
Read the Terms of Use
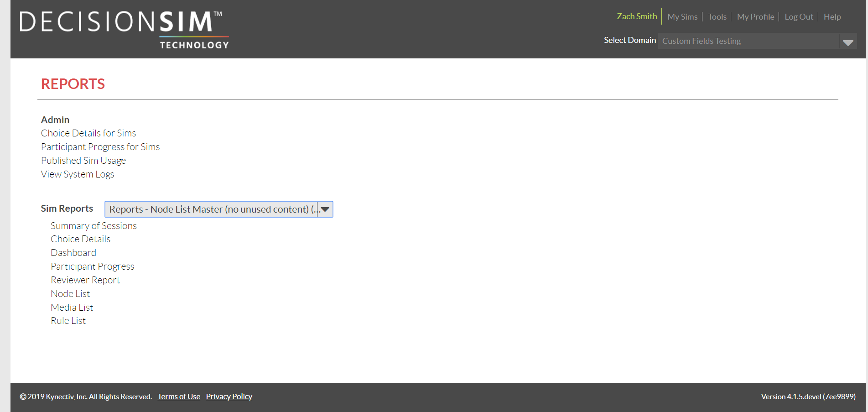[178, 396]
